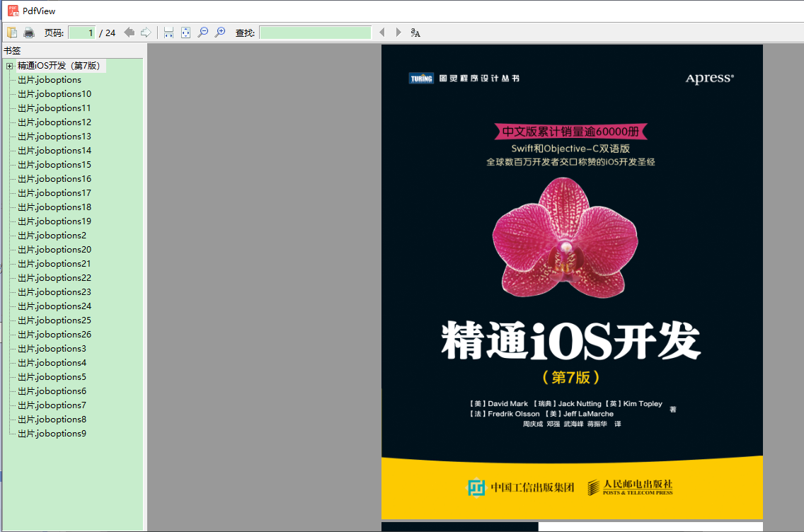Click the orchid image on the cover
Screen dimensions: 804x532
pos(565,238)
